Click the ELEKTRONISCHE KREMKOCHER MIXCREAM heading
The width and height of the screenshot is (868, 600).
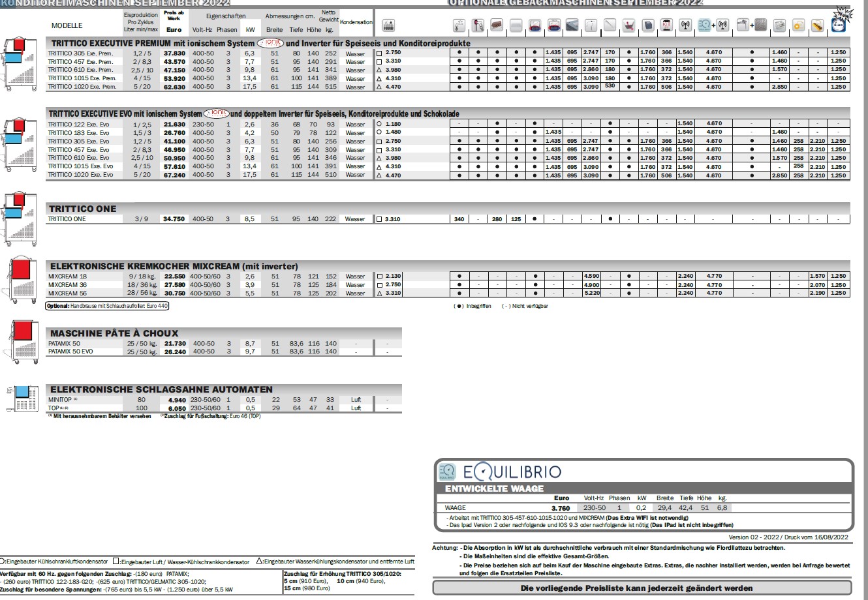click(x=174, y=266)
